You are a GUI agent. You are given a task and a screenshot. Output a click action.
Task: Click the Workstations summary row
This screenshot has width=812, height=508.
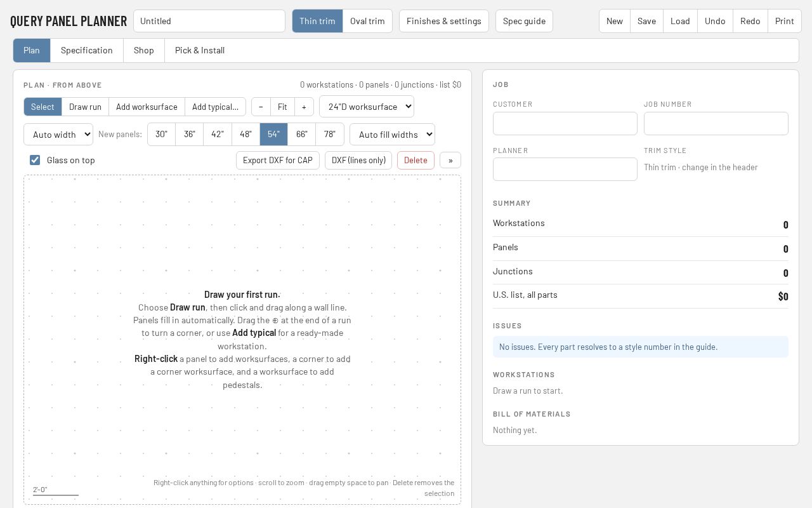click(641, 224)
